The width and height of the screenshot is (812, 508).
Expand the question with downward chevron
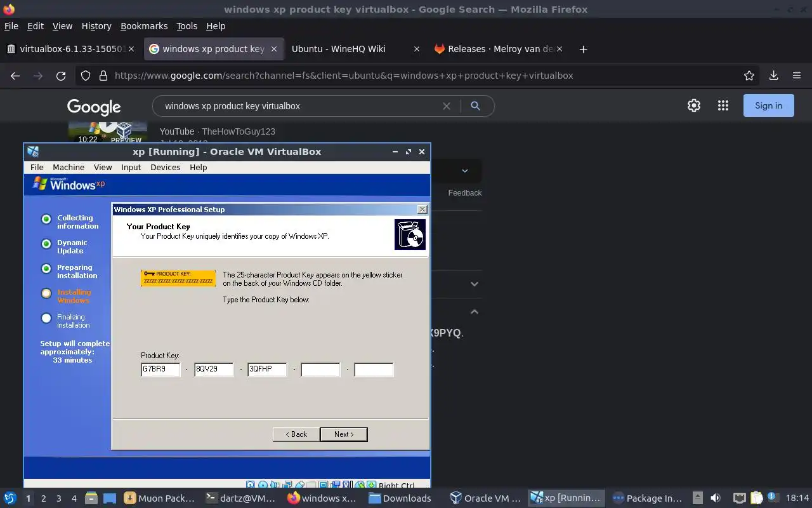475,284
